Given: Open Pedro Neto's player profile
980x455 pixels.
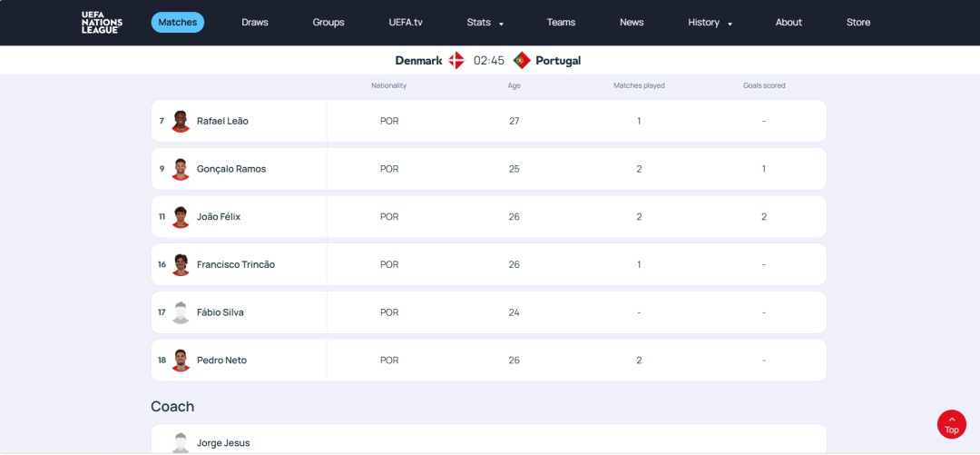Looking at the screenshot, I should click(222, 361).
